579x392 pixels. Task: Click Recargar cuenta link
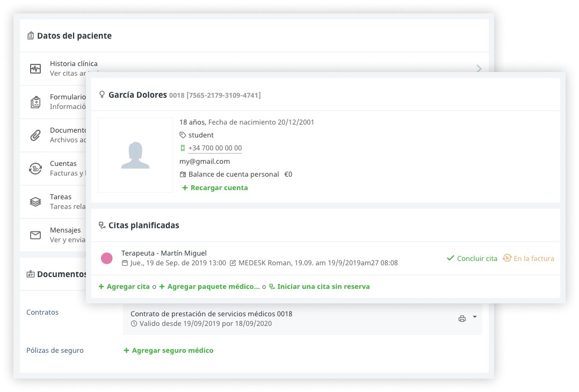tap(215, 188)
